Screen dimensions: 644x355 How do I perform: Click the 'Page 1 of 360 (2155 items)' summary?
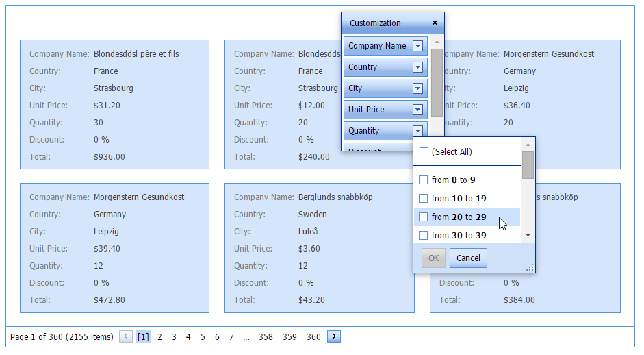62,337
